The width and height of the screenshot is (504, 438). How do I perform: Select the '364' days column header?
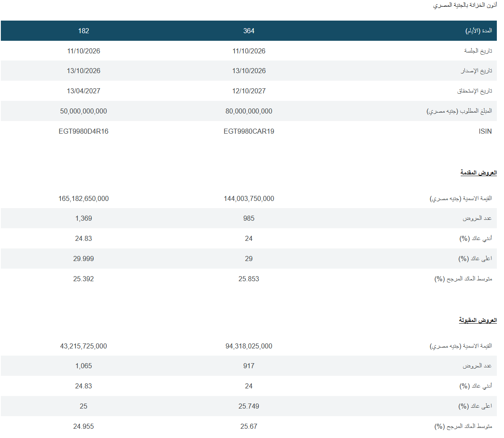(x=249, y=31)
